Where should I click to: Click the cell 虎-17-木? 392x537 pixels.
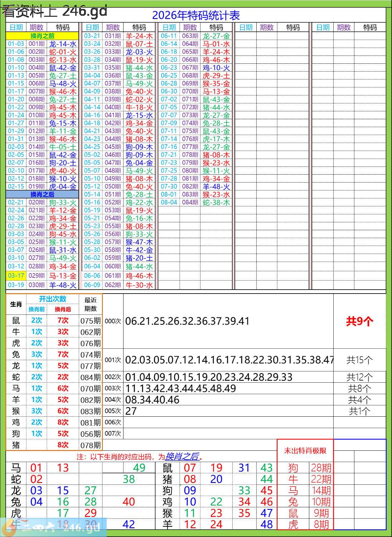[x=216, y=139]
